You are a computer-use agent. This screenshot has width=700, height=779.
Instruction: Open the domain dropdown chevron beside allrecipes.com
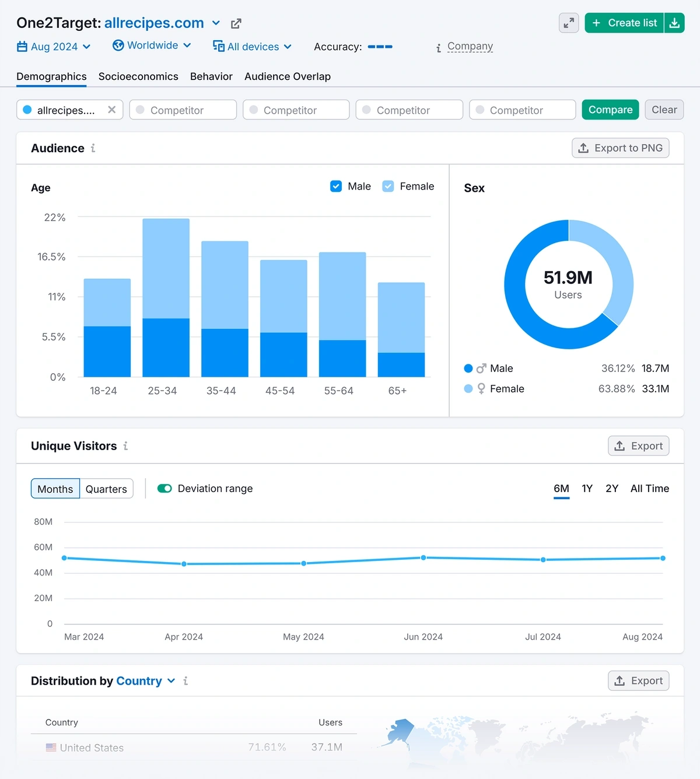pyautogui.click(x=216, y=23)
